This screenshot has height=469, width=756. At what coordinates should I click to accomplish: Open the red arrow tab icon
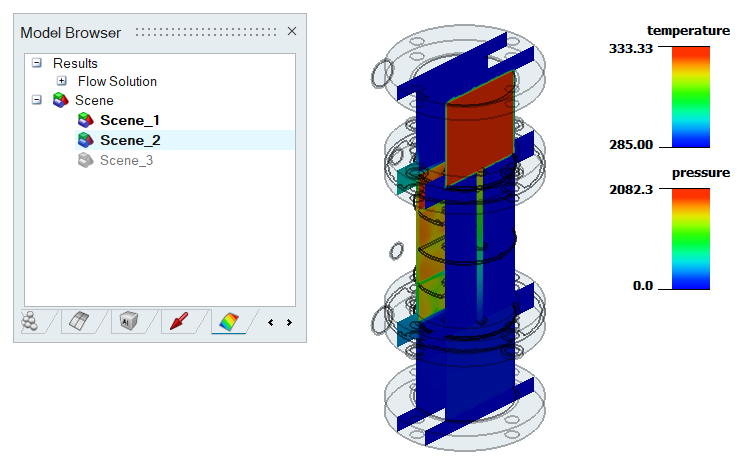(x=179, y=321)
